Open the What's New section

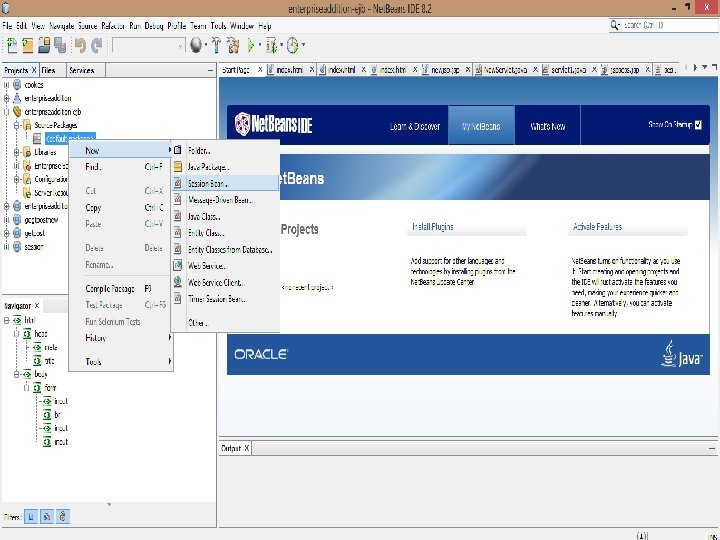[x=547, y=126]
